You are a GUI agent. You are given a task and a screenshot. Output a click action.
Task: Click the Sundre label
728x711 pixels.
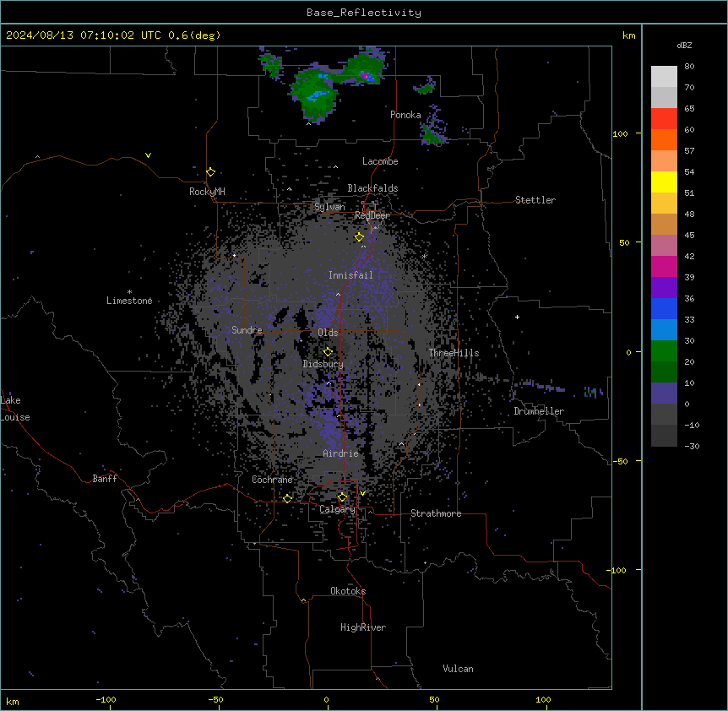coord(247,330)
